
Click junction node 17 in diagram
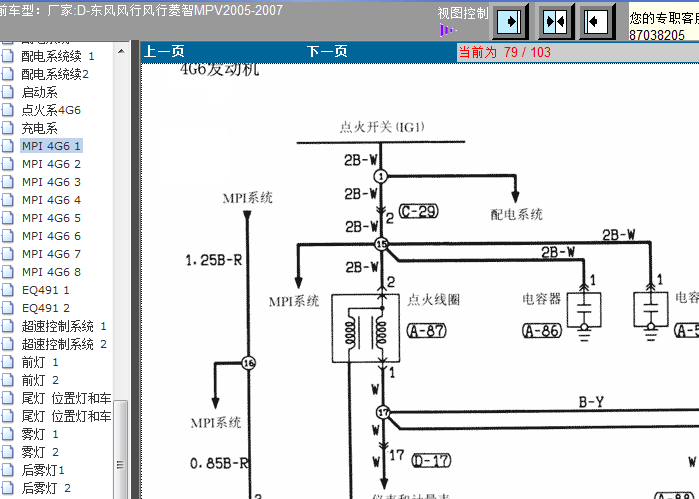[383, 412]
